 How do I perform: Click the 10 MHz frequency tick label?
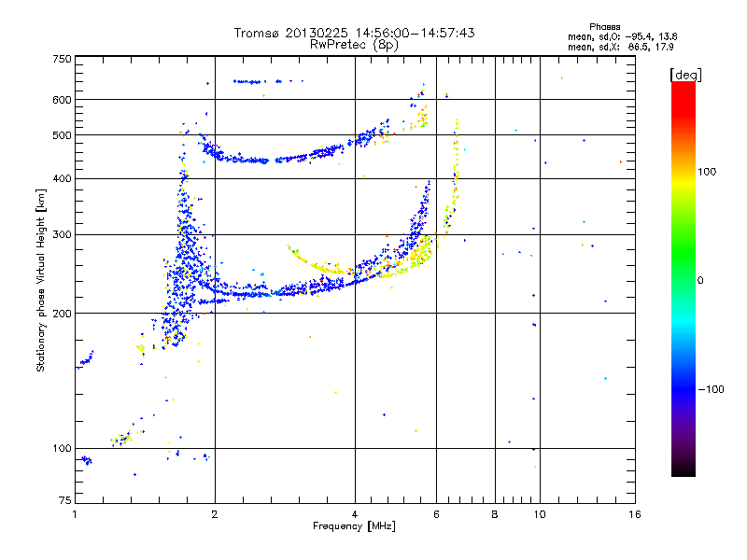click(x=540, y=514)
